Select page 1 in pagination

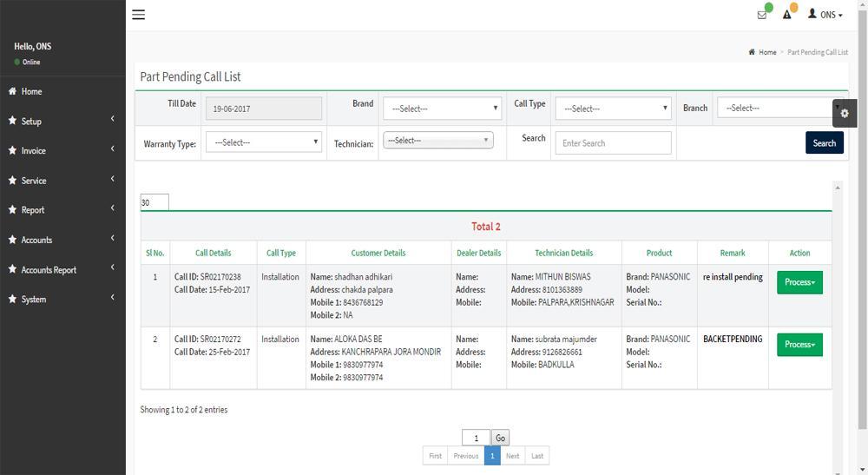492,456
